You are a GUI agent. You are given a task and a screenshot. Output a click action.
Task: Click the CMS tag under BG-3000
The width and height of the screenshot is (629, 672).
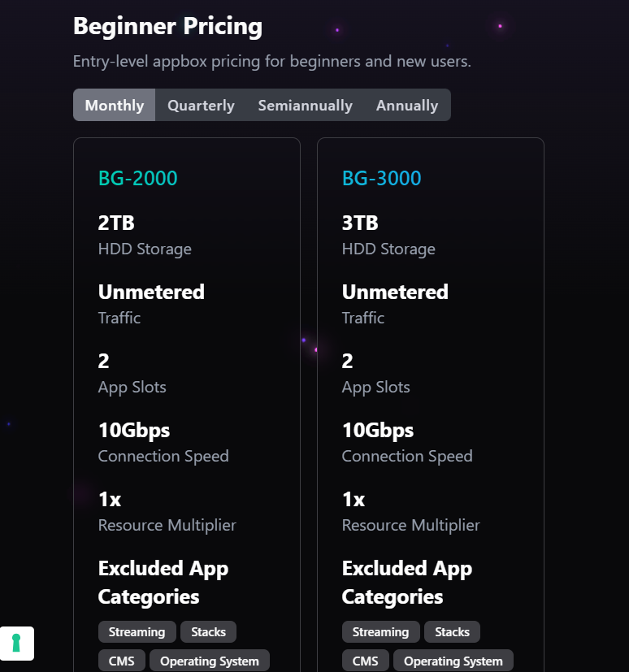point(366,661)
